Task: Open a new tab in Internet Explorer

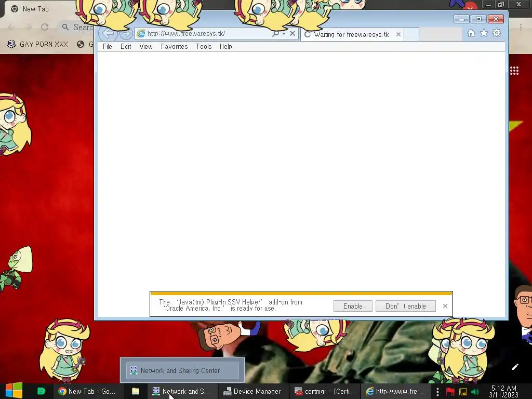Action: pyautogui.click(x=411, y=34)
